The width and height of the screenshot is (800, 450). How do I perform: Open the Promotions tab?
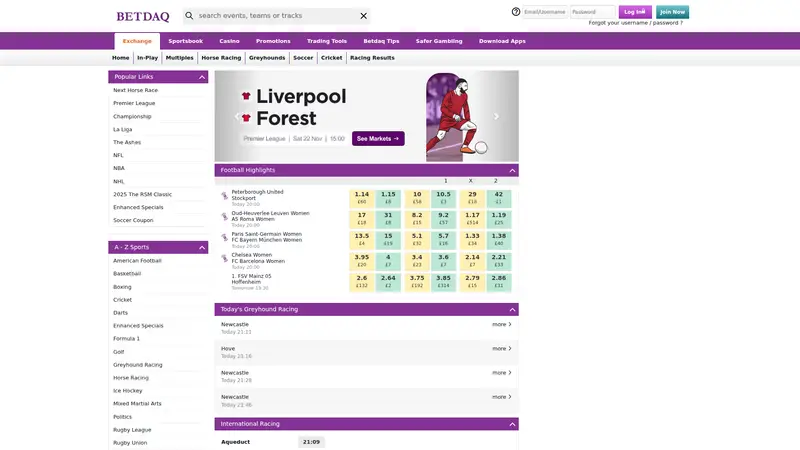(273, 41)
